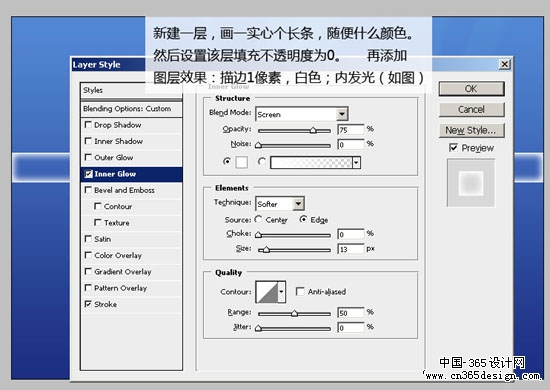Select the Satin effect label
This screenshot has width=550, height=390.
coord(102,239)
